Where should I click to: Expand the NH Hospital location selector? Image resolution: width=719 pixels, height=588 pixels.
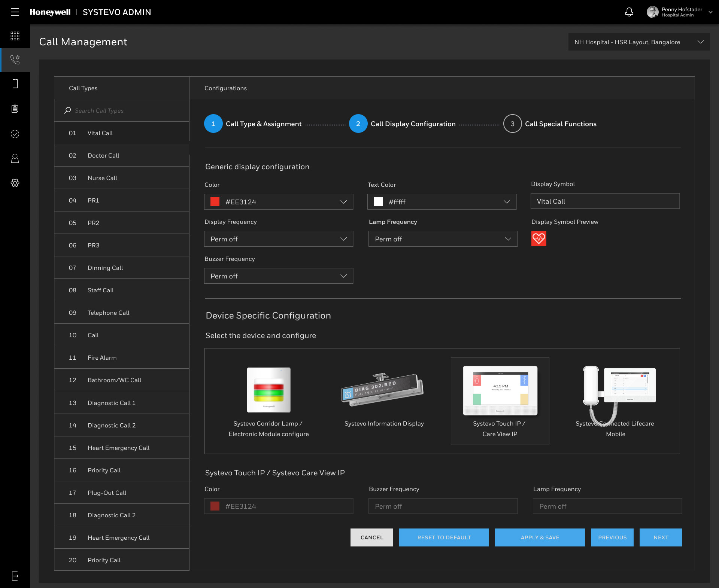point(638,42)
